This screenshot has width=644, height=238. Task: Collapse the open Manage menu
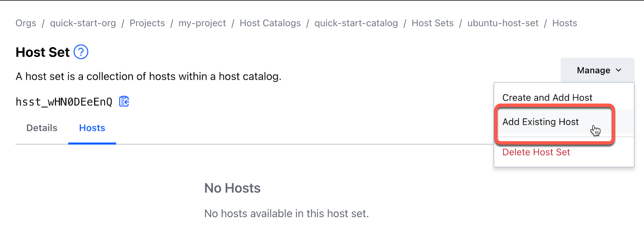(597, 70)
